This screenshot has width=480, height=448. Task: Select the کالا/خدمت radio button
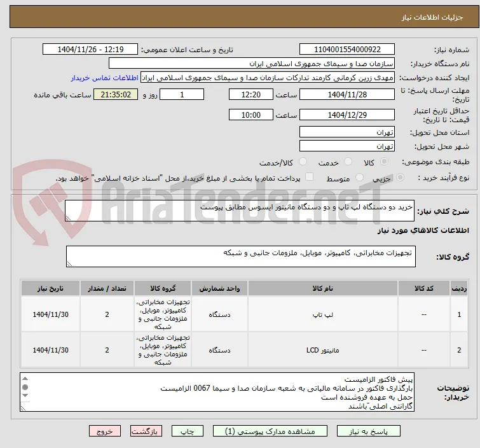coord(303,162)
